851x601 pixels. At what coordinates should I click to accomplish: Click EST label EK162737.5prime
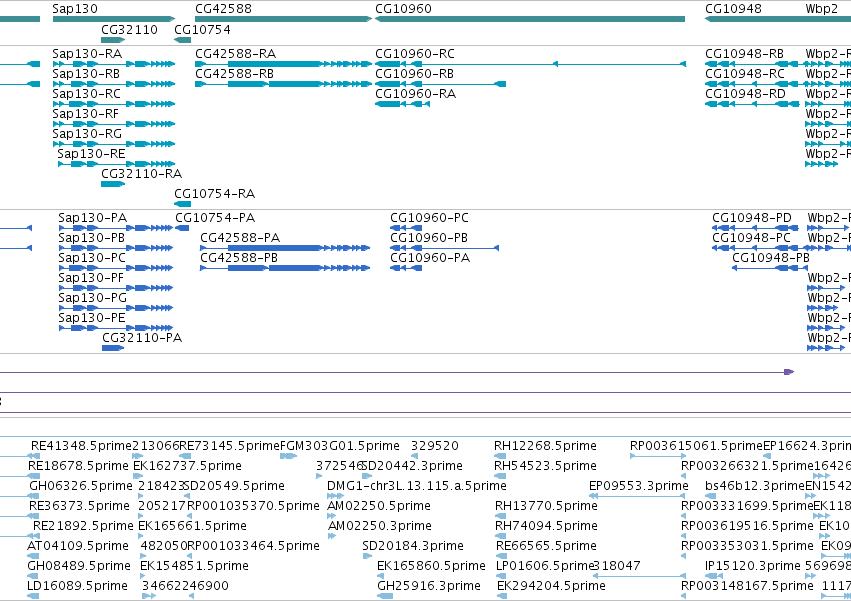pyautogui.click(x=187, y=466)
